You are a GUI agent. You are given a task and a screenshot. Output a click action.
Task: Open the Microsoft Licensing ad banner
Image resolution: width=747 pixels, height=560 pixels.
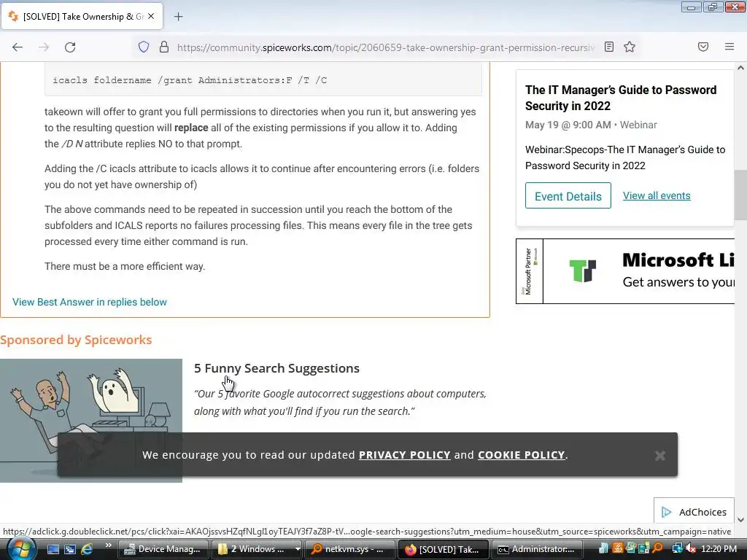(x=625, y=271)
